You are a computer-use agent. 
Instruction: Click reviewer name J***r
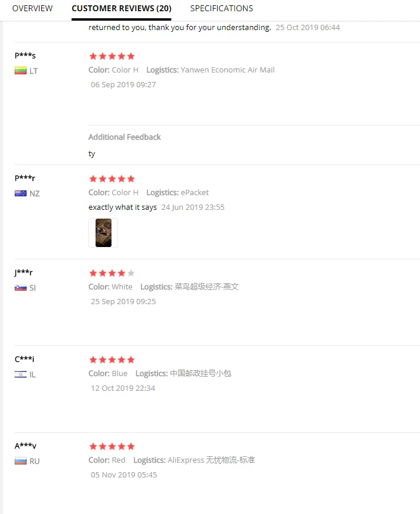pyautogui.click(x=24, y=272)
